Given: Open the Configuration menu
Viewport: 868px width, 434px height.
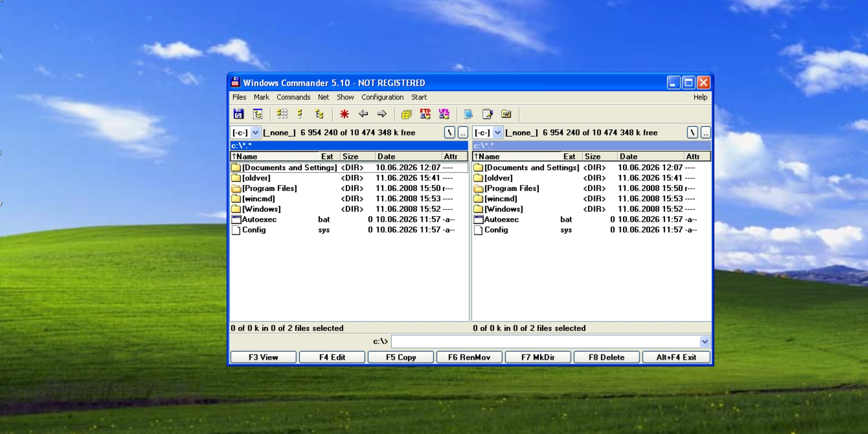Looking at the screenshot, I should 382,97.
